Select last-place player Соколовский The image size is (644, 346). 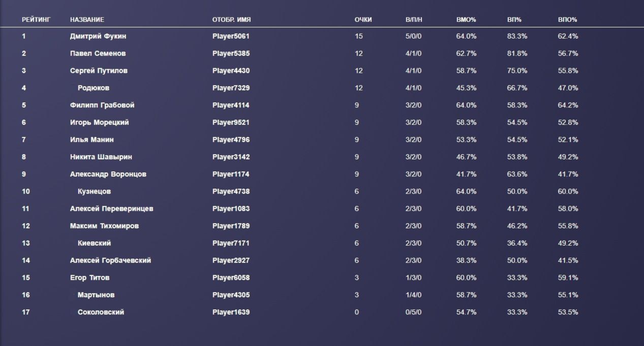tap(101, 312)
